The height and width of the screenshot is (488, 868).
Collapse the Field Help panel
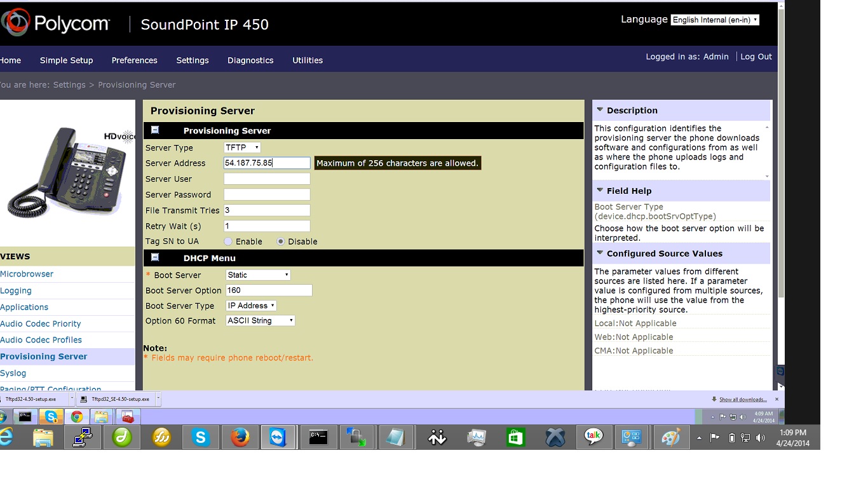[x=600, y=190]
